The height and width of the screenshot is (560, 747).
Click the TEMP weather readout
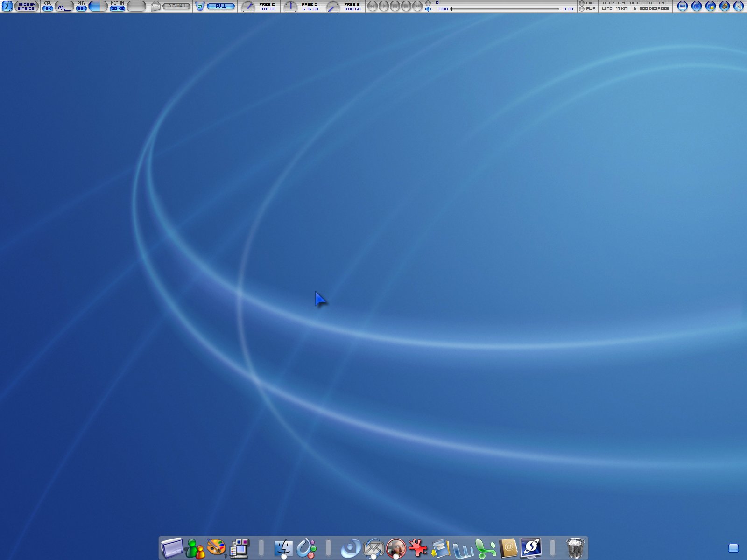(x=614, y=3)
